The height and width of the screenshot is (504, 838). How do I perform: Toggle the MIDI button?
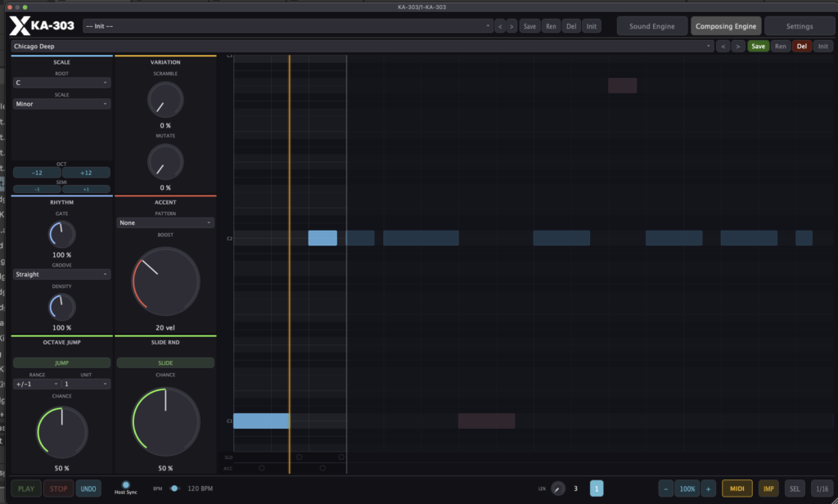click(x=737, y=488)
